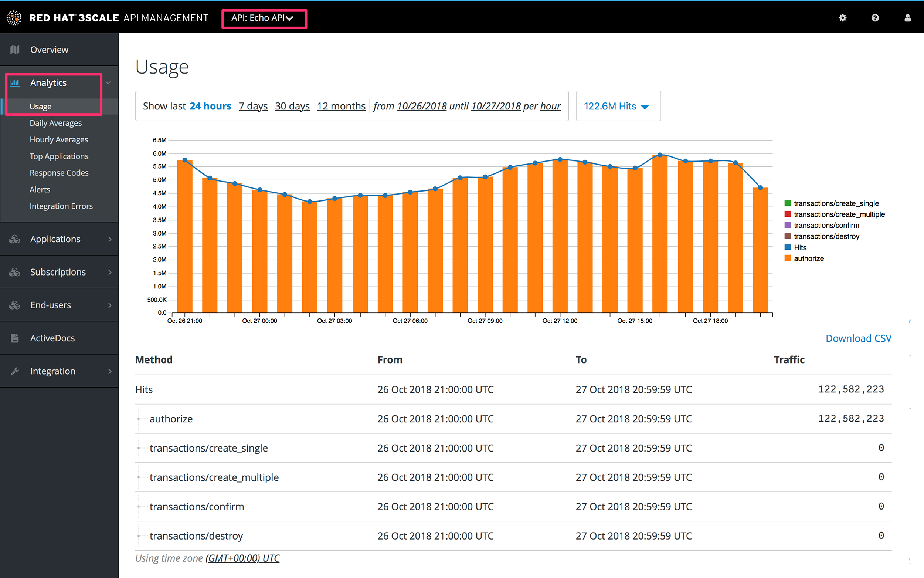The image size is (924, 578).
Task: Click the ActiveDocs sidebar icon
Action: coord(15,338)
